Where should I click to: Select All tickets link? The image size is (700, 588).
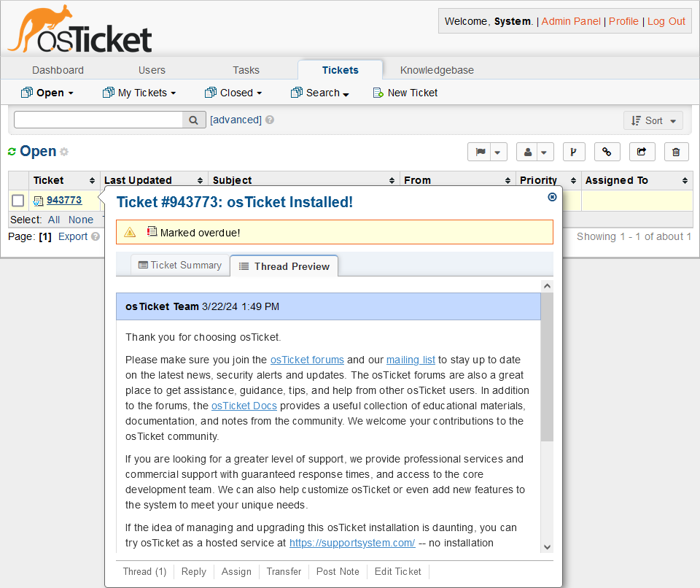[x=54, y=220]
